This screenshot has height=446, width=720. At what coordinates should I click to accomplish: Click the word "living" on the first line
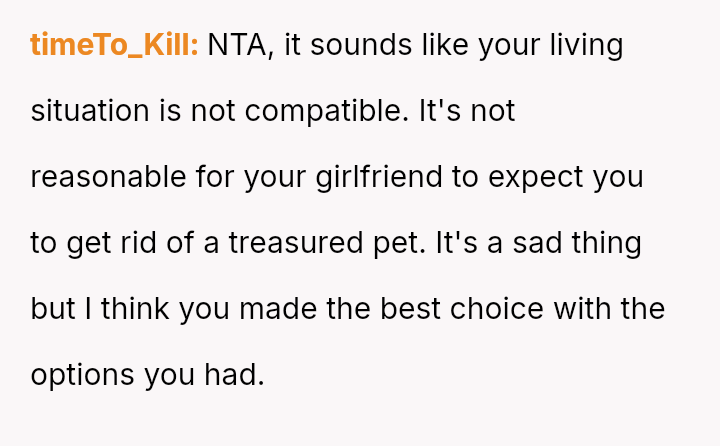click(590, 46)
